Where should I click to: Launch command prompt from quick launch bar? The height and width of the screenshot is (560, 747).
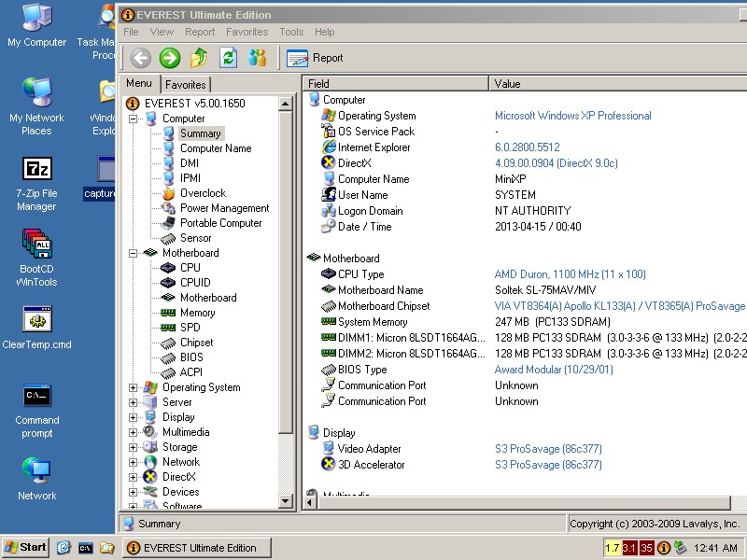point(85,548)
